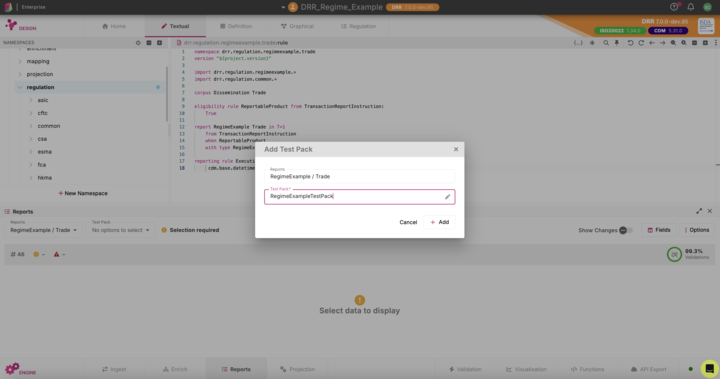Image resolution: width=720 pixels, height=379 pixels.
Task: Close the Add Test Pack dialog
Action: coord(456,149)
